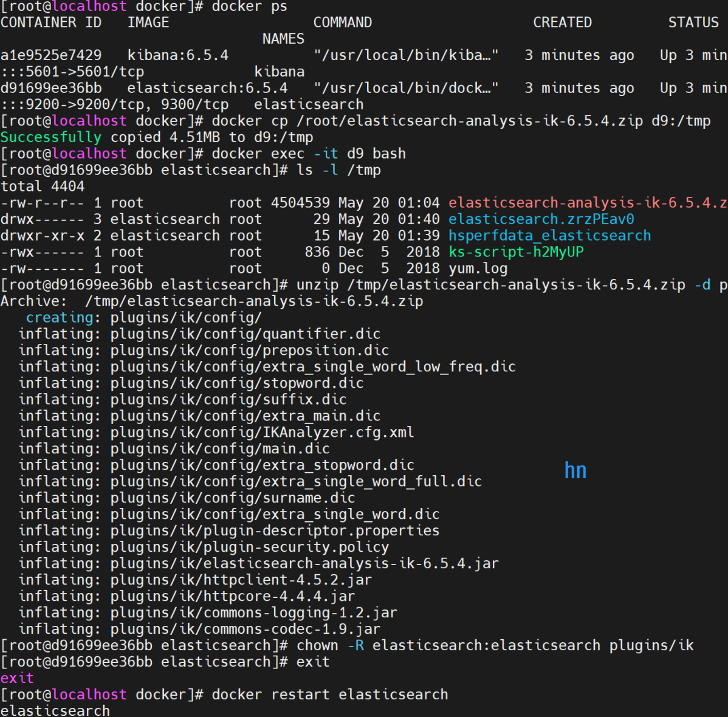Click plugins/ik/commons-codec-1.9.jar
The image size is (728, 717).
[246, 630]
